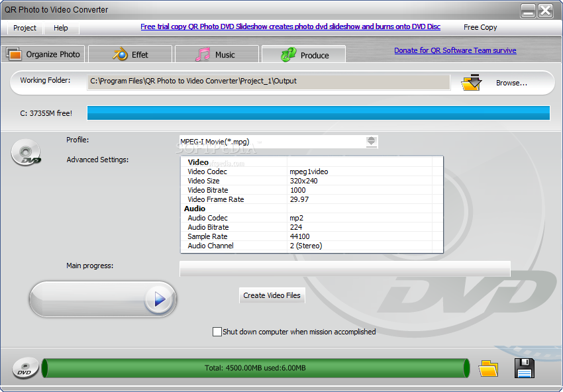This screenshot has width=563, height=392.
Task: Select the Audio Codec value mp2
Action: [296, 218]
